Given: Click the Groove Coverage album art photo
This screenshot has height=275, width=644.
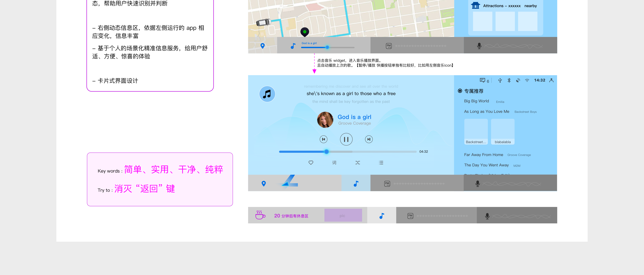Looking at the screenshot, I should pyautogui.click(x=325, y=120).
